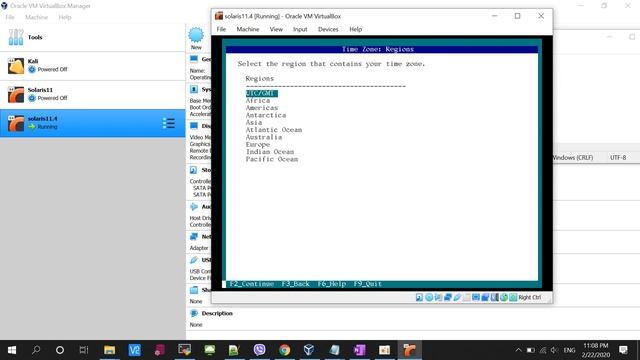Image resolution: width=640 pixels, height=360 pixels.
Task: Click the hard disk activity indicator icon
Action: [x=419, y=297]
